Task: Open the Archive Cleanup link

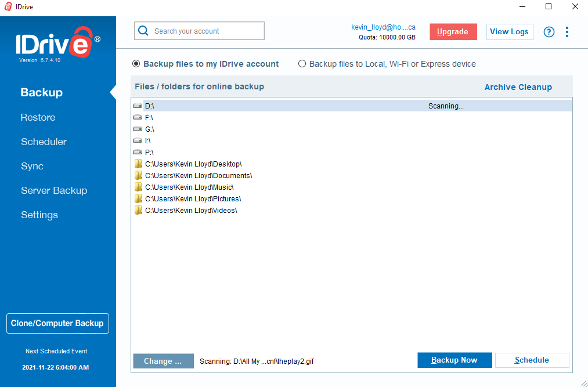Action: [x=518, y=87]
